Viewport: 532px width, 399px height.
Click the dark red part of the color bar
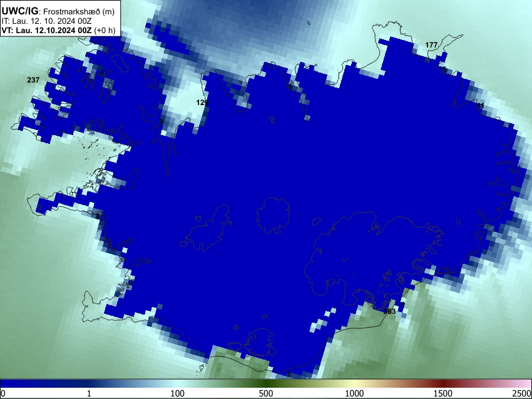click(x=443, y=383)
